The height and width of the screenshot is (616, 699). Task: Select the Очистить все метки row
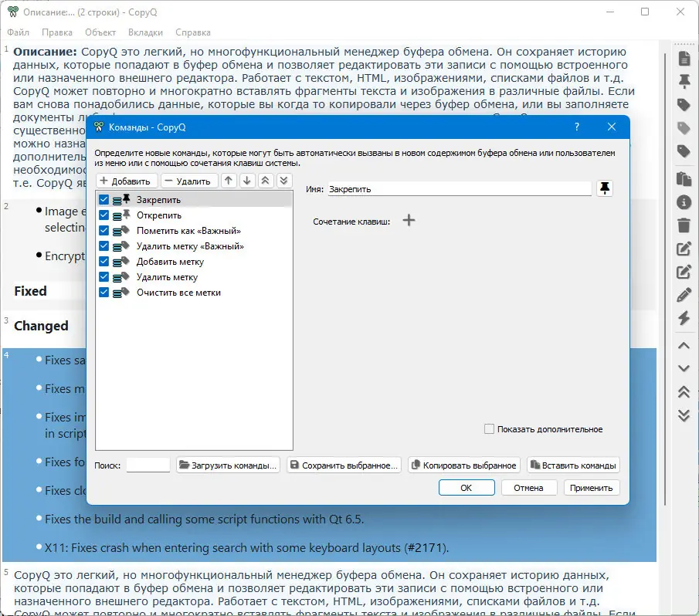(194, 293)
